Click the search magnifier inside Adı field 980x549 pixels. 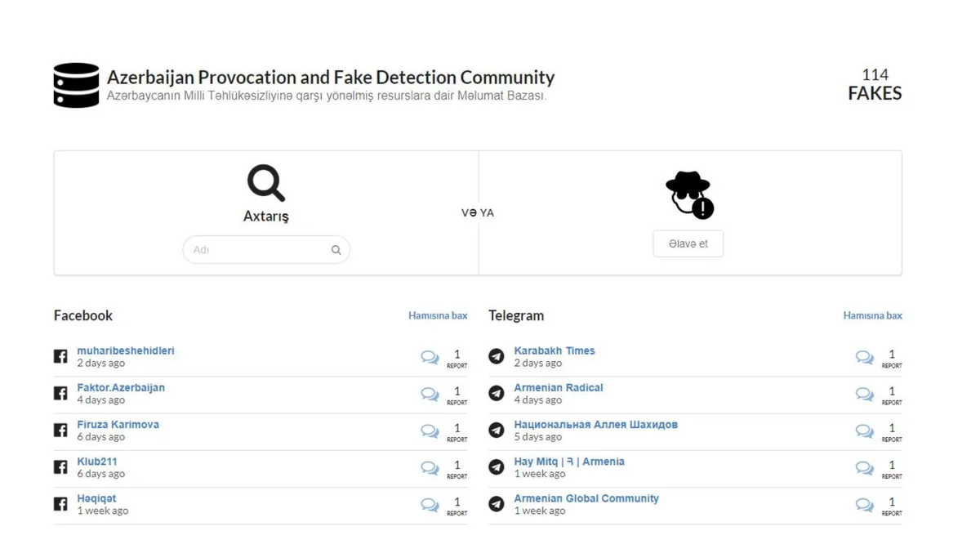(336, 250)
